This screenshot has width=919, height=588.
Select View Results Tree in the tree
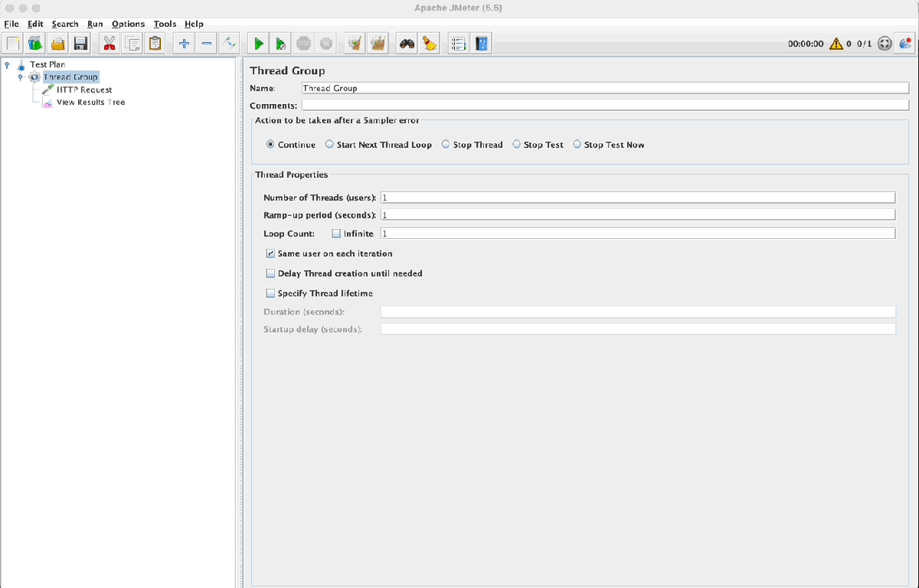[90, 102]
